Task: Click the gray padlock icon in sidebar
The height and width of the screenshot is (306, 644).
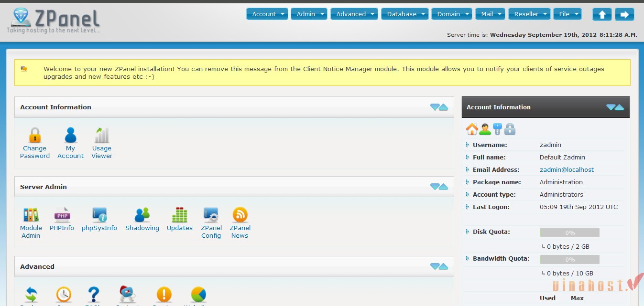Action: coord(510,129)
